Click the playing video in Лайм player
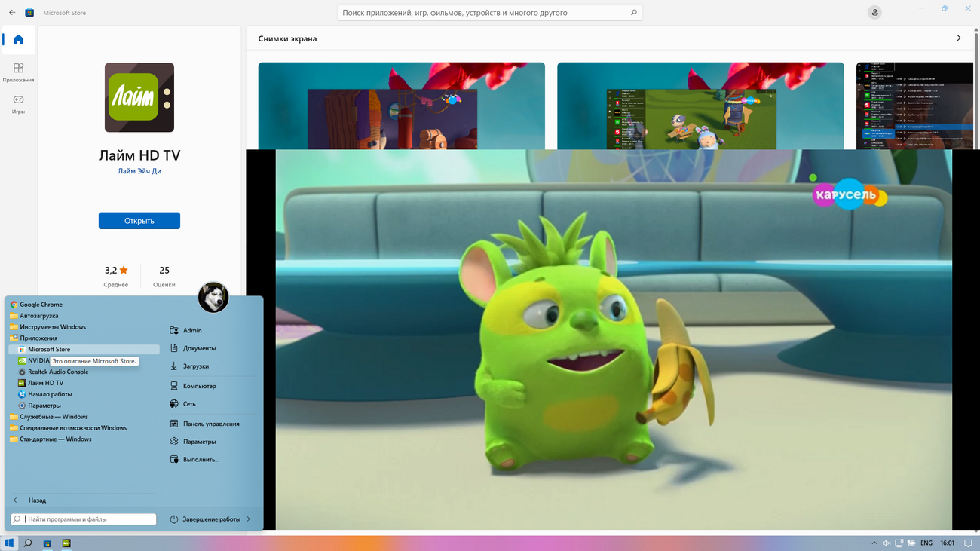 coord(614,339)
